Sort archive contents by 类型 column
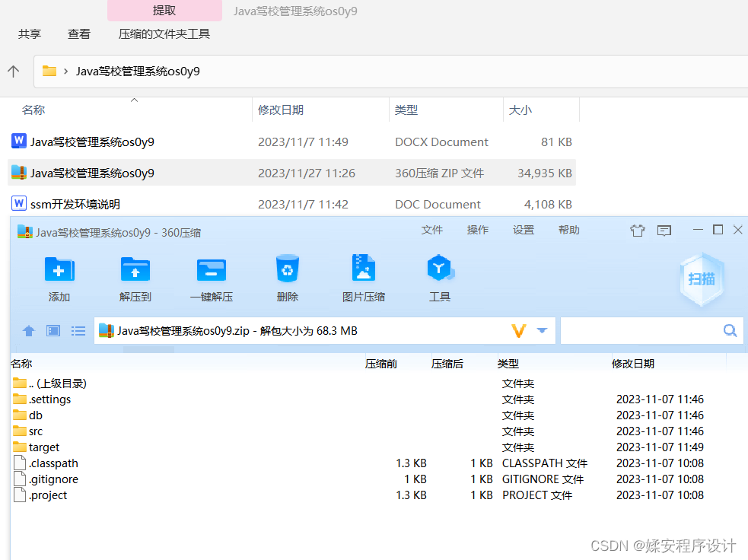 click(x=508, y=364)
